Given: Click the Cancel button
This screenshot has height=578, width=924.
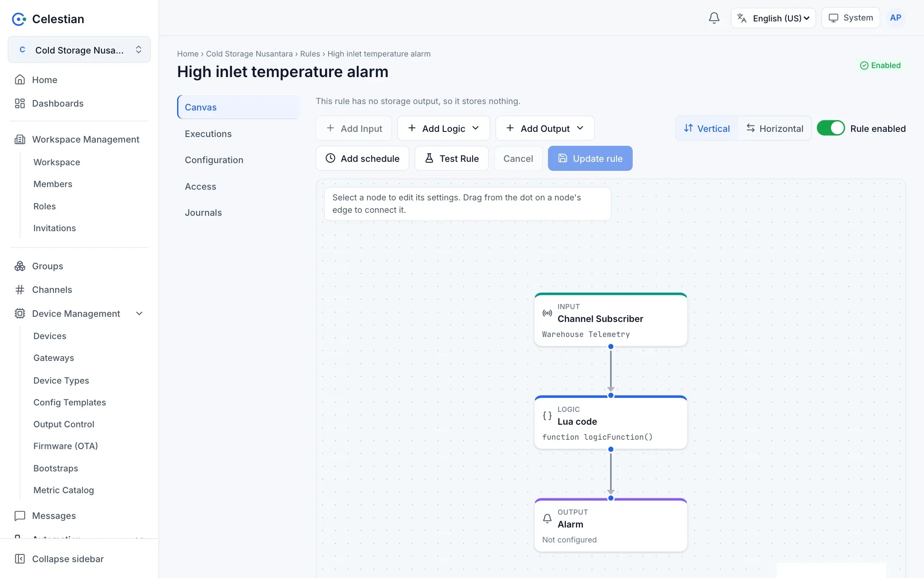Looking at the screenshot, I should pyautogui.click(x=518, y=158).
